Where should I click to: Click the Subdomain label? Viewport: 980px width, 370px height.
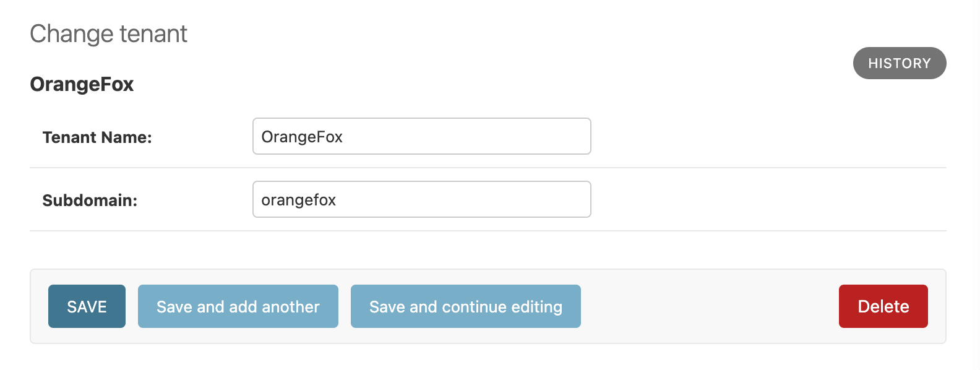(90, 200)
